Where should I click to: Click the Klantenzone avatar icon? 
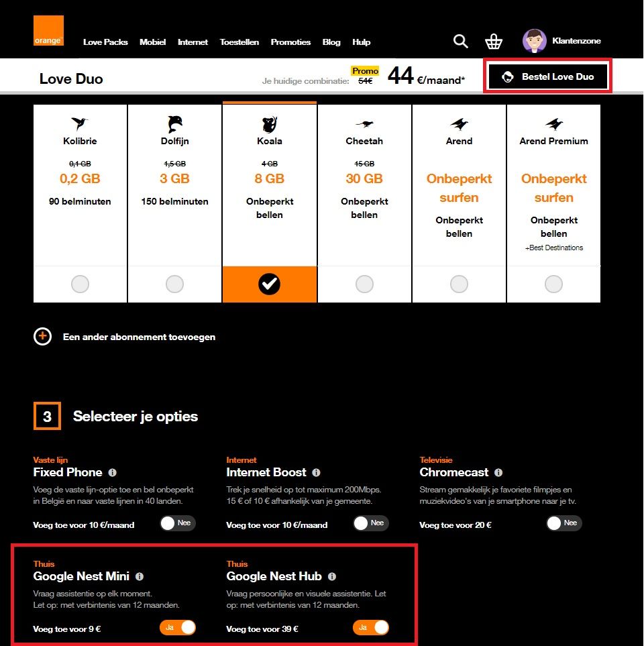535,41
